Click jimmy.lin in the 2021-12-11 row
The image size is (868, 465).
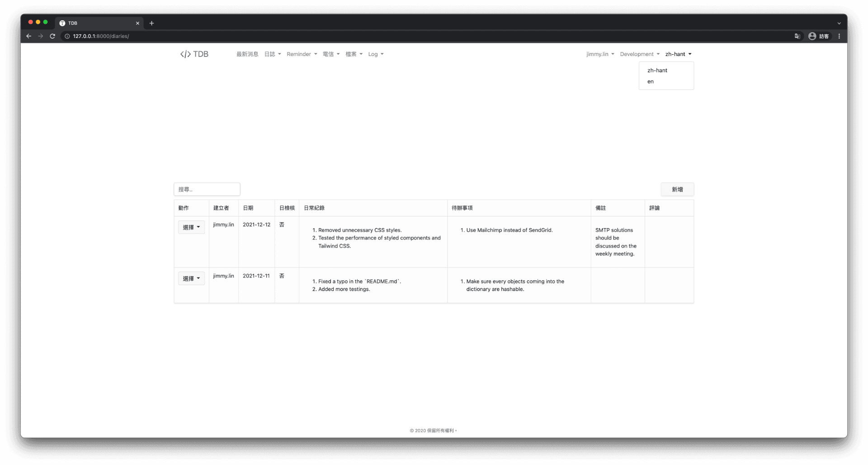[x=224, y=276]
